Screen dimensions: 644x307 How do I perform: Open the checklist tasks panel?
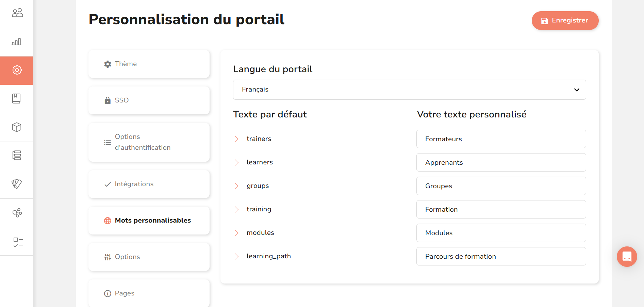[x=17, y=241]
